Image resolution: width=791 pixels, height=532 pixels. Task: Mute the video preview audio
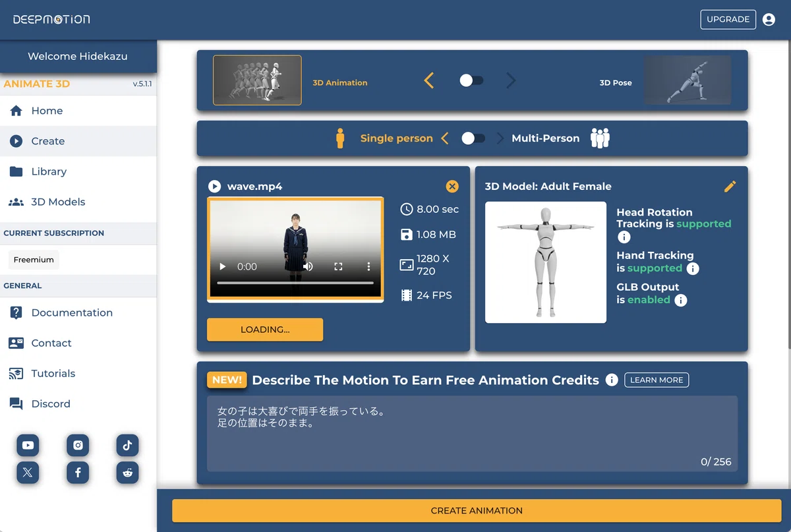click(308, 267)
